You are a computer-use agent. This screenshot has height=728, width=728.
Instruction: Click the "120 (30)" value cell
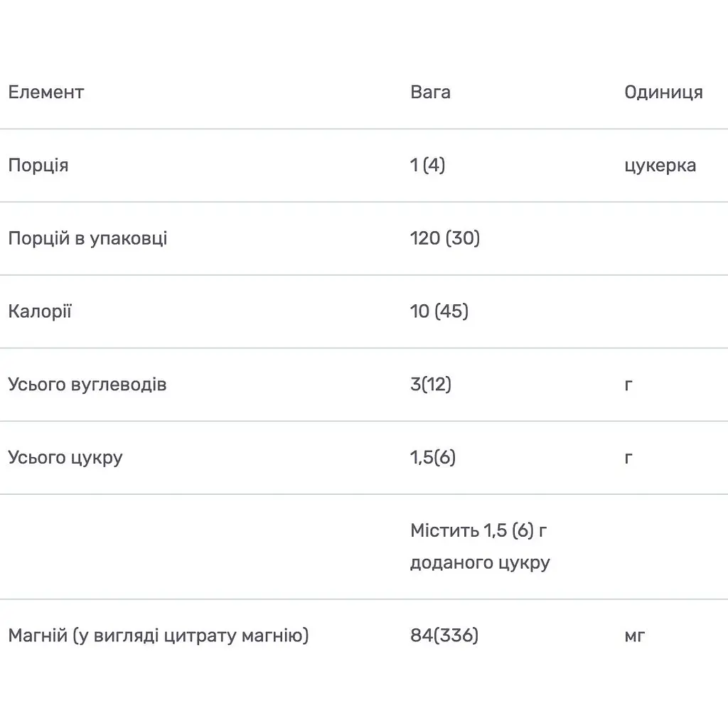click(x=445, y=238)
